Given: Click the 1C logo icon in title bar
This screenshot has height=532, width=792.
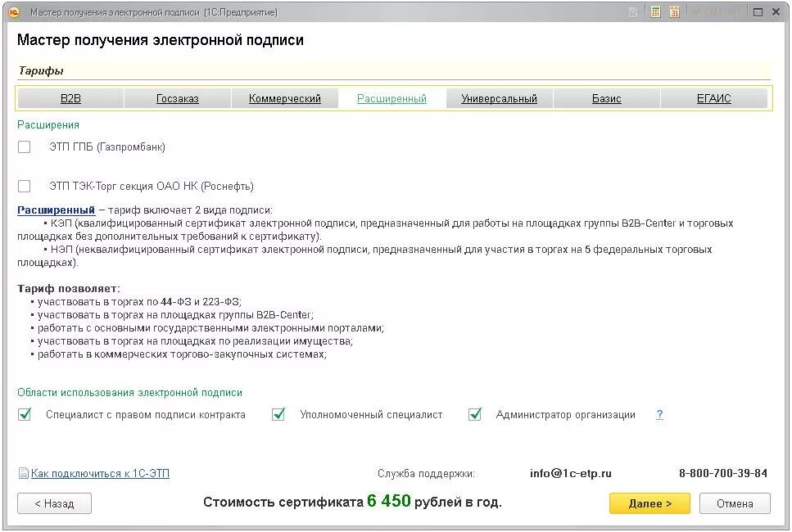Looking at the screenshot, I should (14, 12).
